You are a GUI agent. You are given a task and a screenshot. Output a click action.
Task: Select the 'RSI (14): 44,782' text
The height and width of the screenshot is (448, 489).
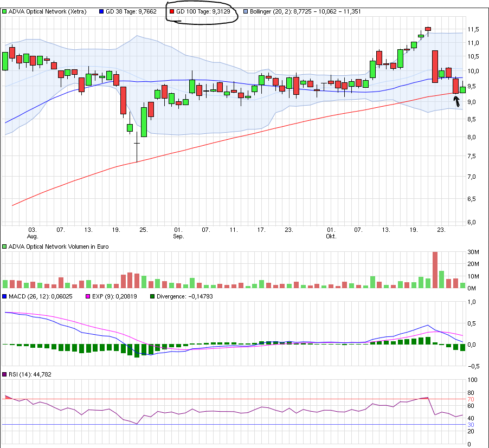click(30, 374)
